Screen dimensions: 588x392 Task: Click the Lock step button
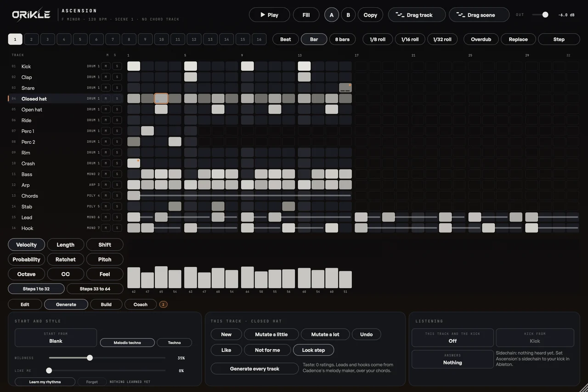(313, 350)
